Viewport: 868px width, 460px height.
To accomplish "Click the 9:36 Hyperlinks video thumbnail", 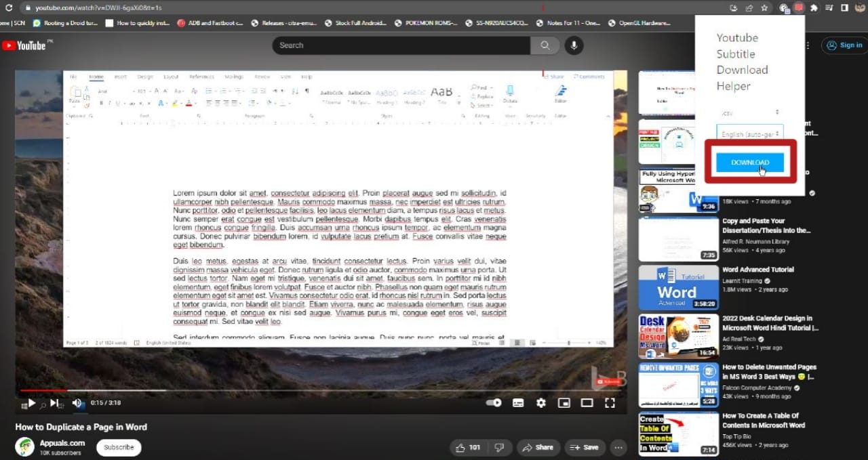I will click(679, 190).
